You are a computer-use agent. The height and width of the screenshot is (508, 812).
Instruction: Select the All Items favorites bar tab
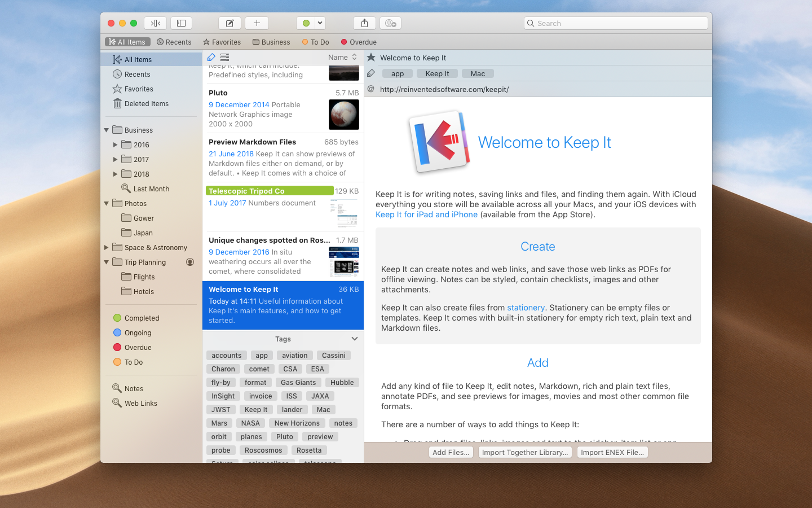point(127,42)
